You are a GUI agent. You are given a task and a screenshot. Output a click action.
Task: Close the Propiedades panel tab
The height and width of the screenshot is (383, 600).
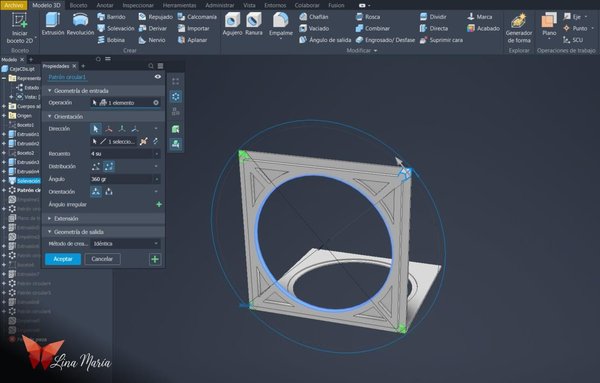click(x=74, y=66)
